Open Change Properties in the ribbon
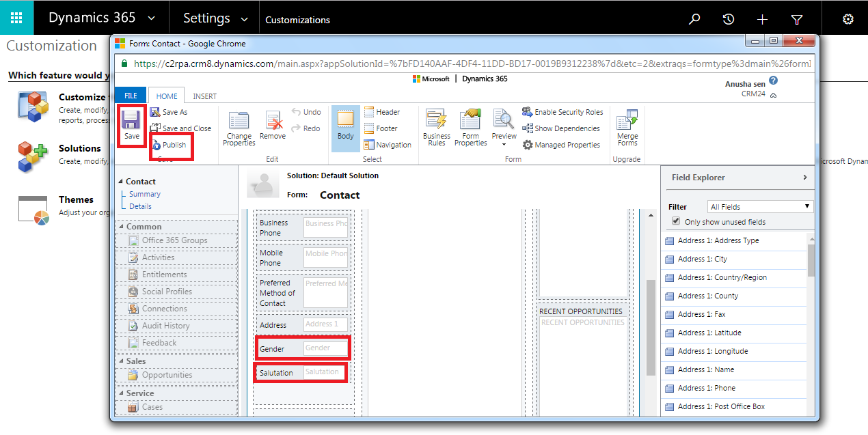The image size is (868, 435). coord(239,128)
